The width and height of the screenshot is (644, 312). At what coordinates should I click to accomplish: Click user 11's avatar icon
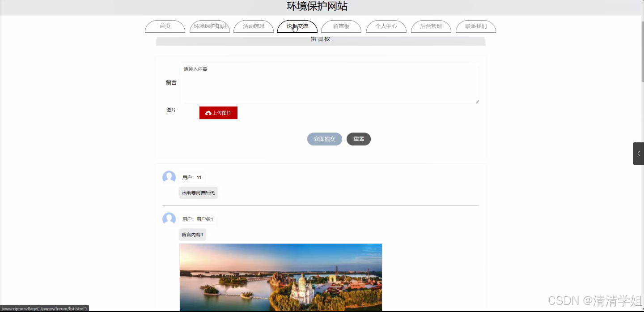169,177
